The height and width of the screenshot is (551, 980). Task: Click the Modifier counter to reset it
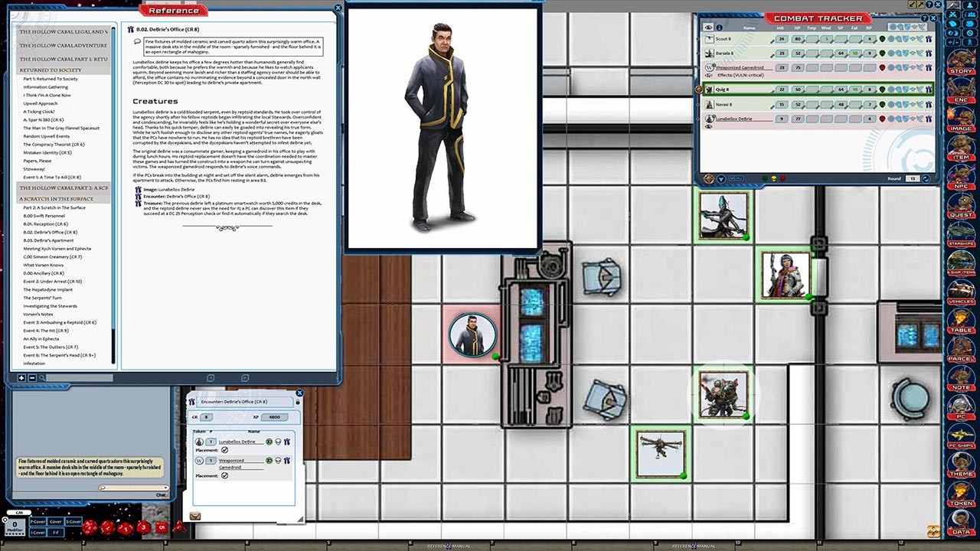[15, 527]
